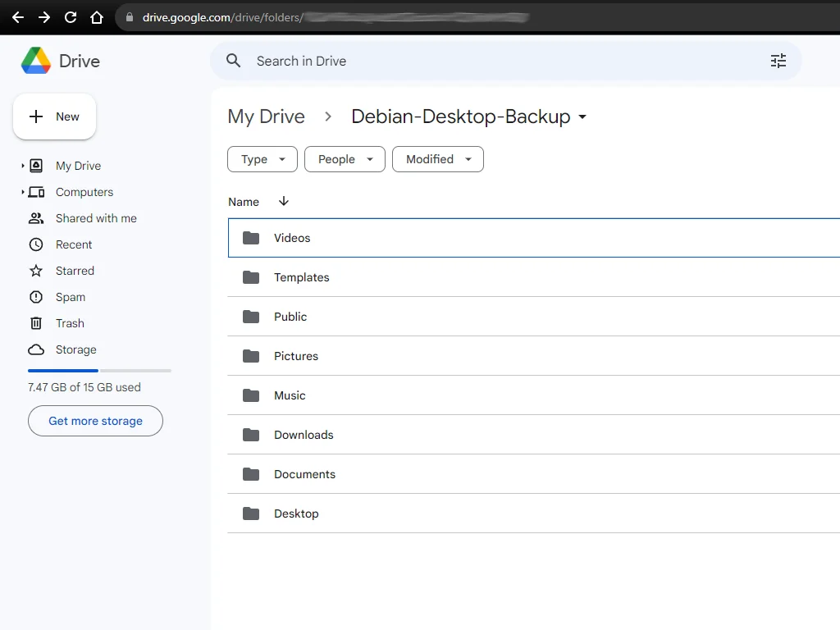Select the Templates folder name
This screenshot has width=840, height=630.
tap(302, 277)
